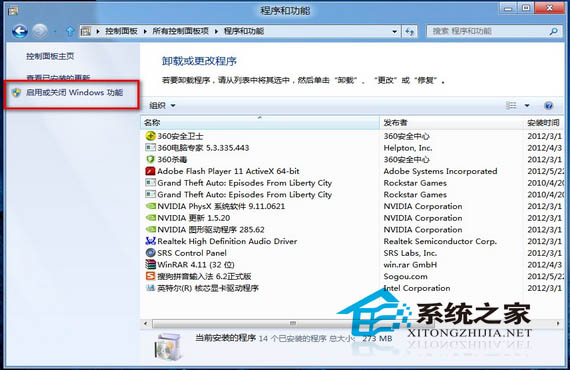This screenshot has height=370, width=571.
Task: Select SRS Control Panel entry
Action: 192,253
